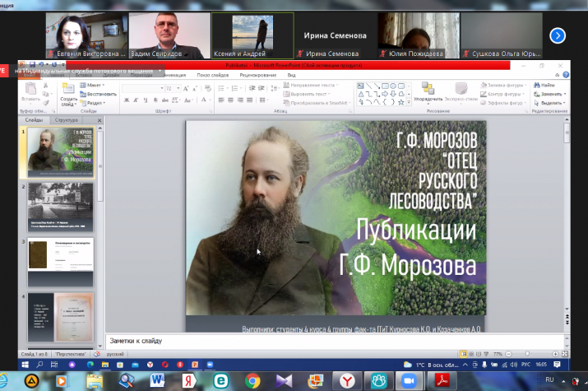Switch to the Слайды pane tab
This screenshot has height=391, width=588.
[34, 120]
